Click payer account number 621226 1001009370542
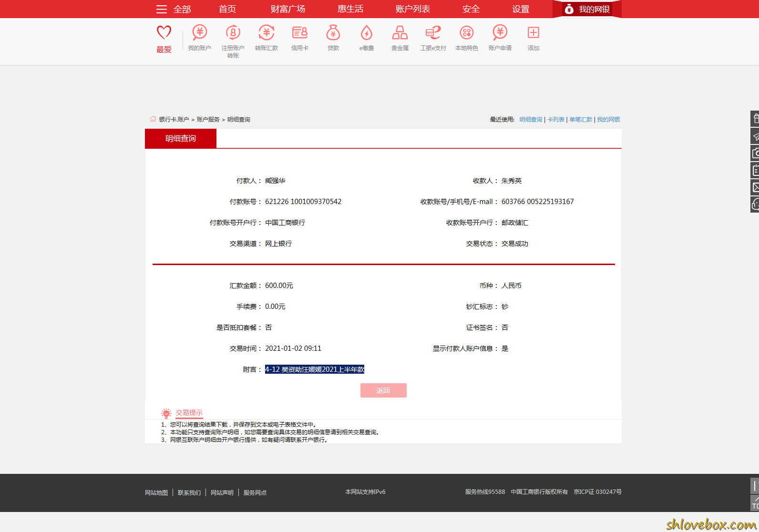Viewport: 759px width, 532px height. [x=303, y=202]
